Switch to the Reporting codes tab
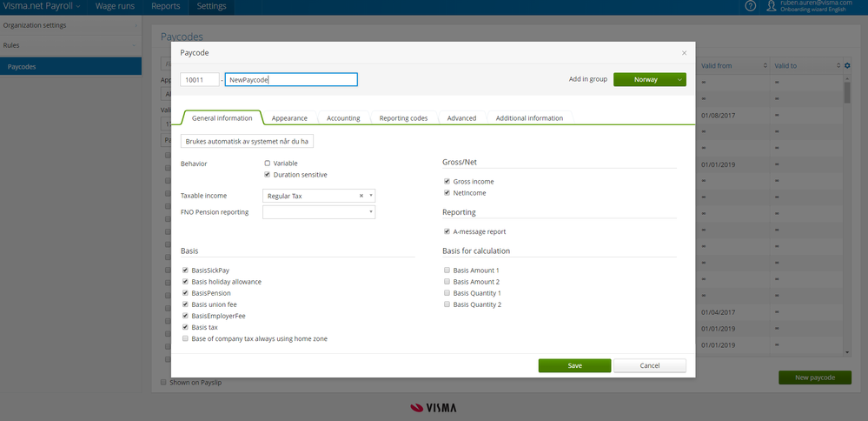This screenshot has width=868, height=421. pyautogui.click(x=403, y=118)
